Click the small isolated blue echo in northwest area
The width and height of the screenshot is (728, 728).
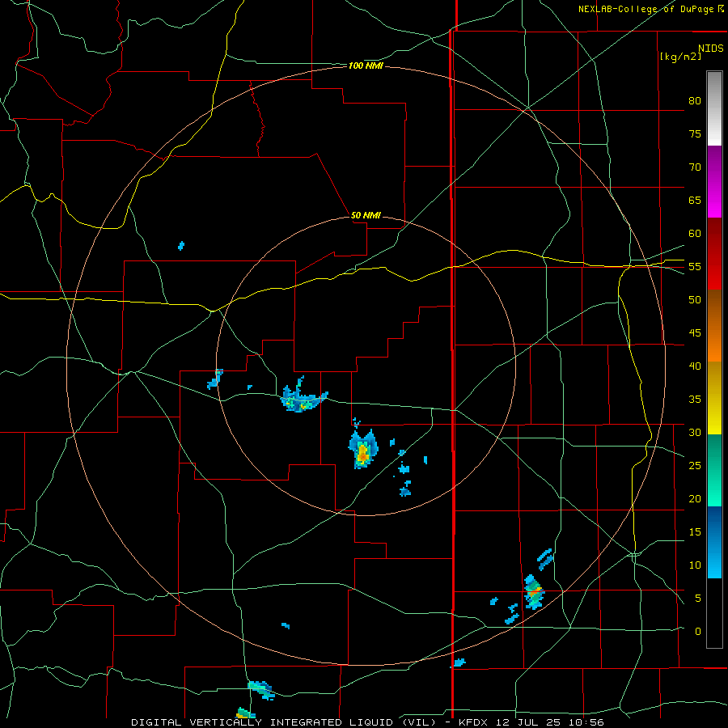click(x=181, y=246)
